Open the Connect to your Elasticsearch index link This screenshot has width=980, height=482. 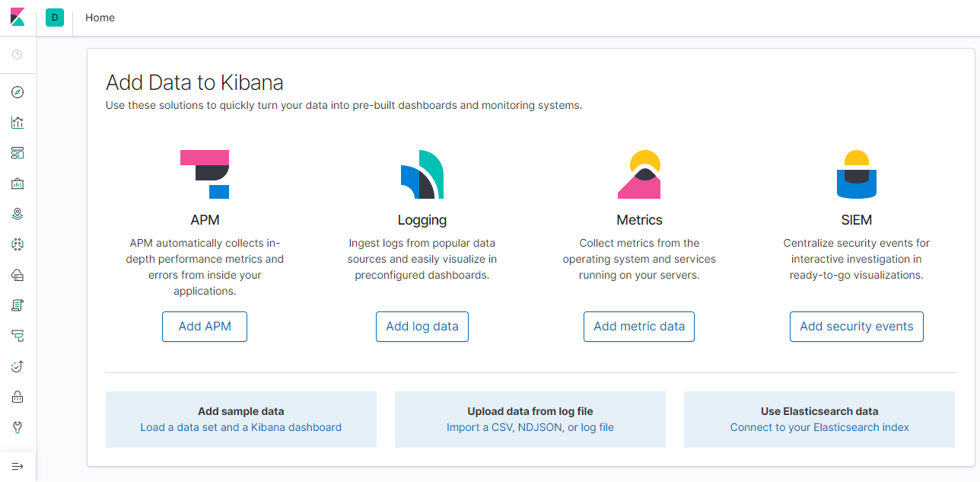pyautogui.click(x=819, y=427)
